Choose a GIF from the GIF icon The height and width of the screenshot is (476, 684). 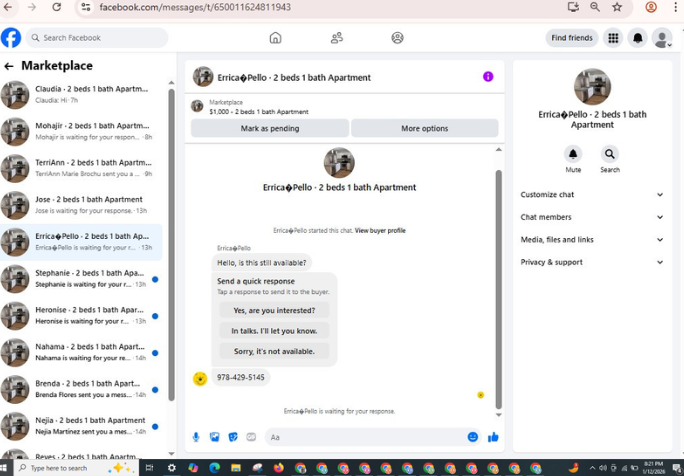[251, 437]
